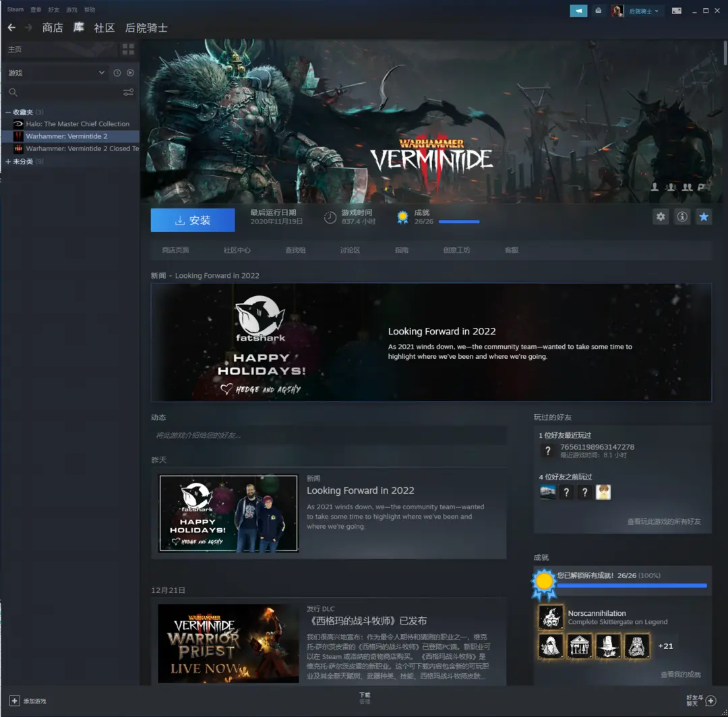Open the 指南 tab
This screenshot has width=728, height=717.
tap(402, 250)
